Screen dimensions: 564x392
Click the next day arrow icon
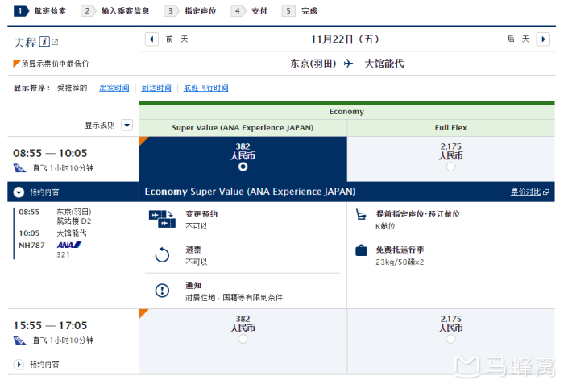click(x=544, y=39)
